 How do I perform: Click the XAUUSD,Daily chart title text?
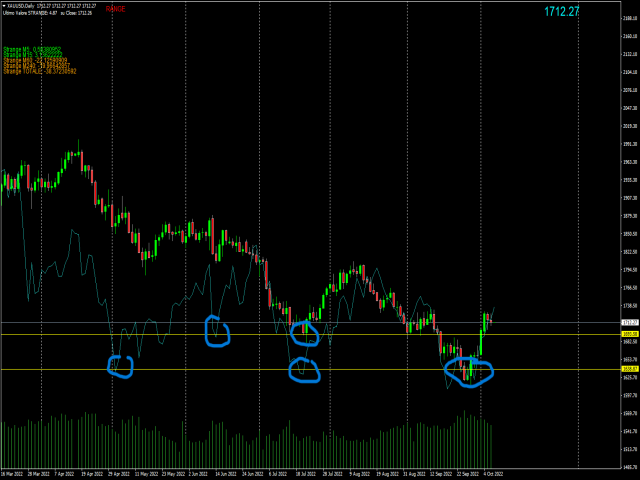[21, 6]
